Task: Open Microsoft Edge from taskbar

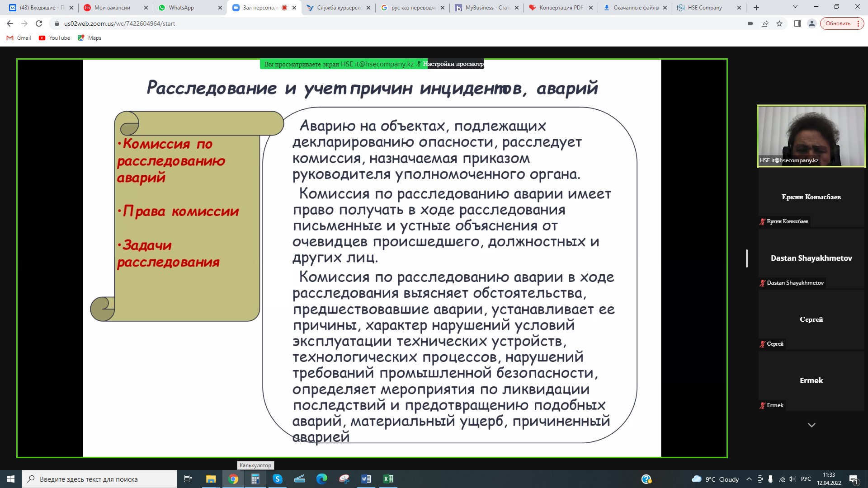Action: pos(322,479)
